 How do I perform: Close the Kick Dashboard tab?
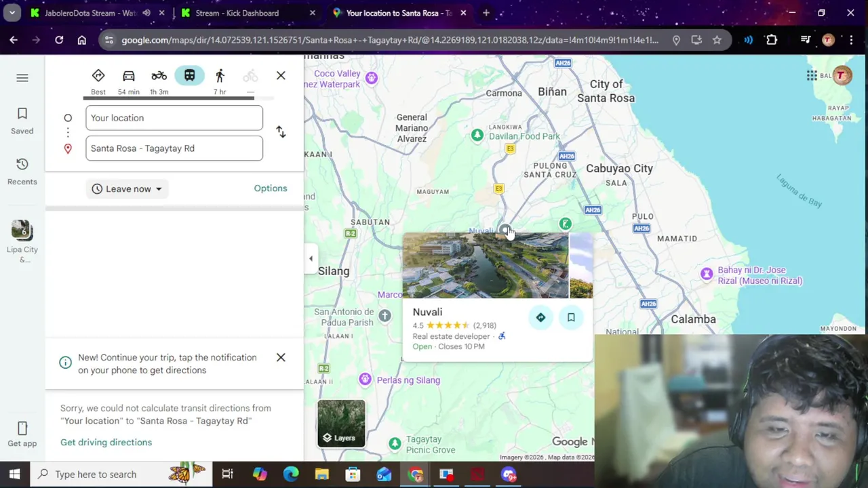click(x=312, y=13)
